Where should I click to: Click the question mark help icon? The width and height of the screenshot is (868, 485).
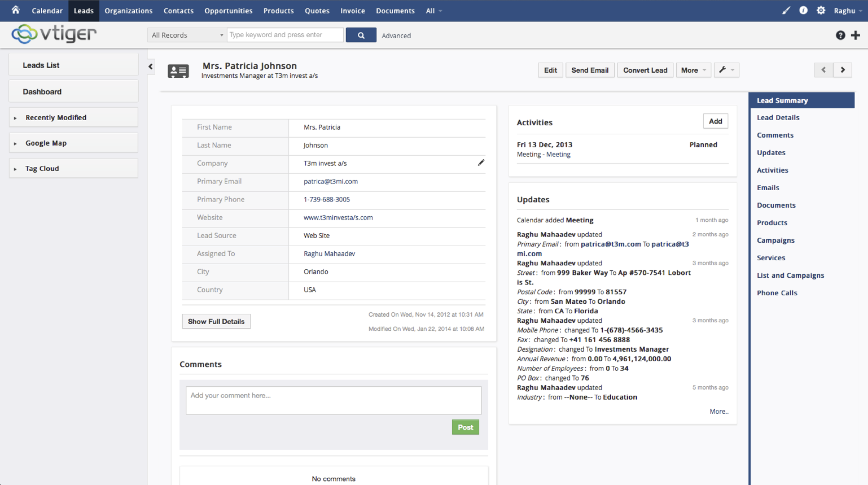(x=840, y=35)
